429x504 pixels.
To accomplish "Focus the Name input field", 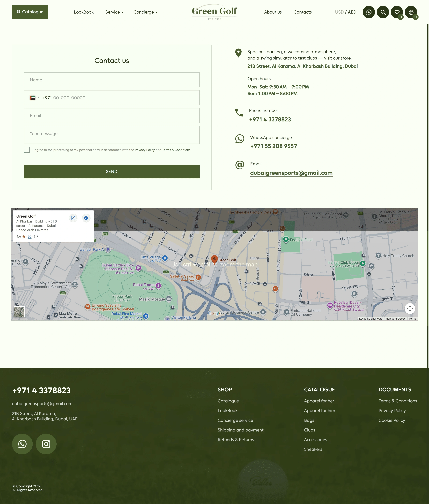I will [x=112, y=80].
